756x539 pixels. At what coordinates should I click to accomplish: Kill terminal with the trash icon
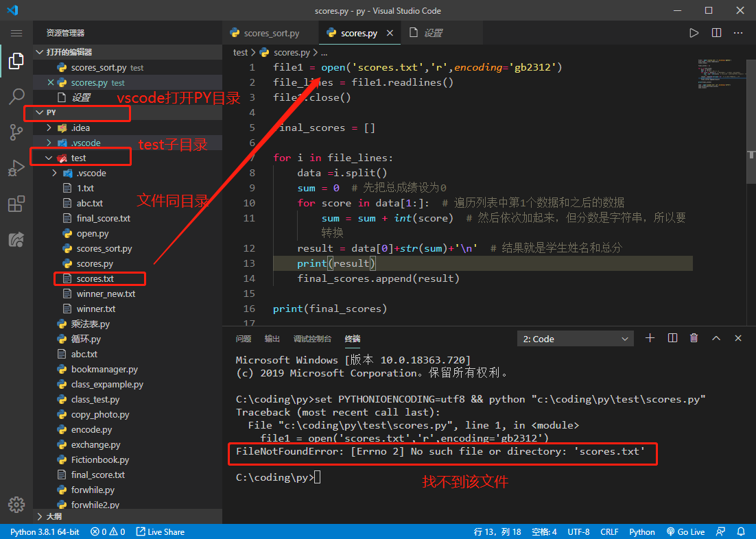(x=694, y=338)
